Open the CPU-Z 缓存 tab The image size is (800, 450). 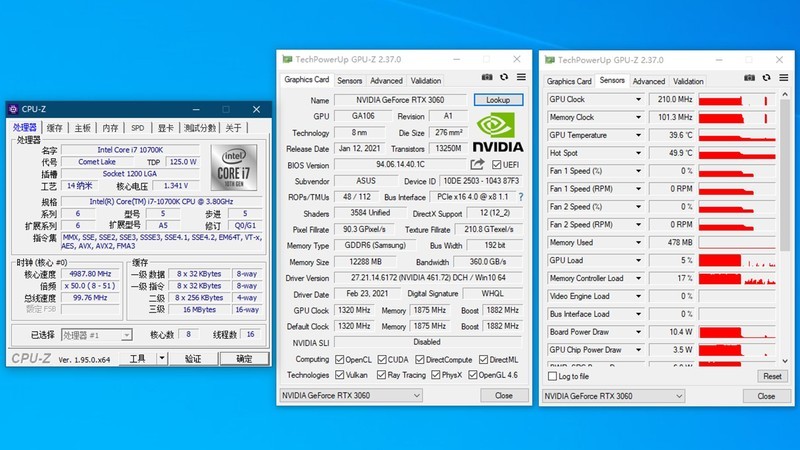[54, 128]
